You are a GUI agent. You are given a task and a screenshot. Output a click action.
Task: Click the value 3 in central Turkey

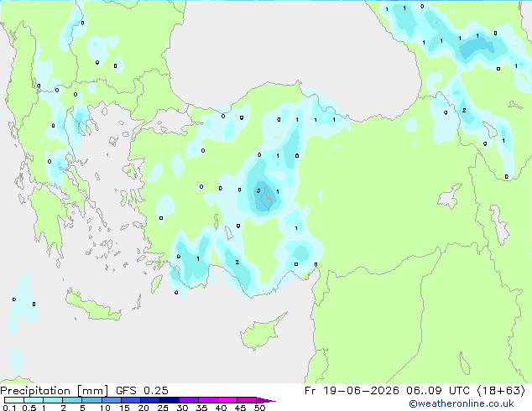pos(258,190)
